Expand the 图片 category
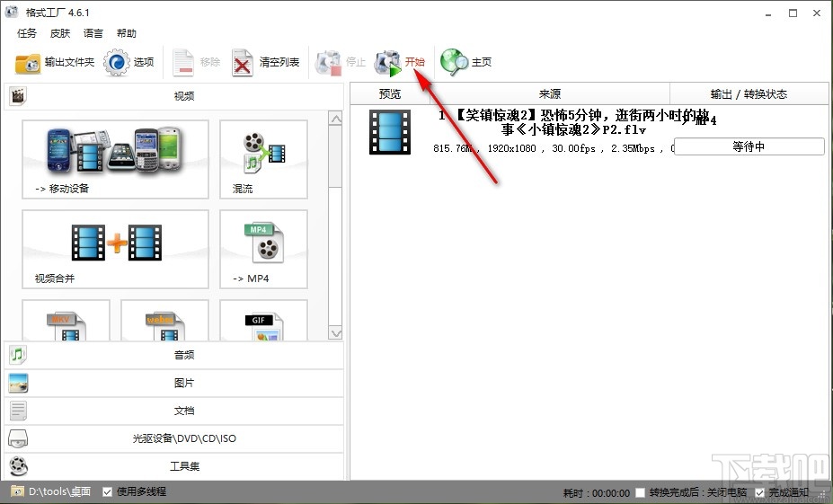This screenshot has width=833, height=504. pyautogui.click(x=173, y=383)
